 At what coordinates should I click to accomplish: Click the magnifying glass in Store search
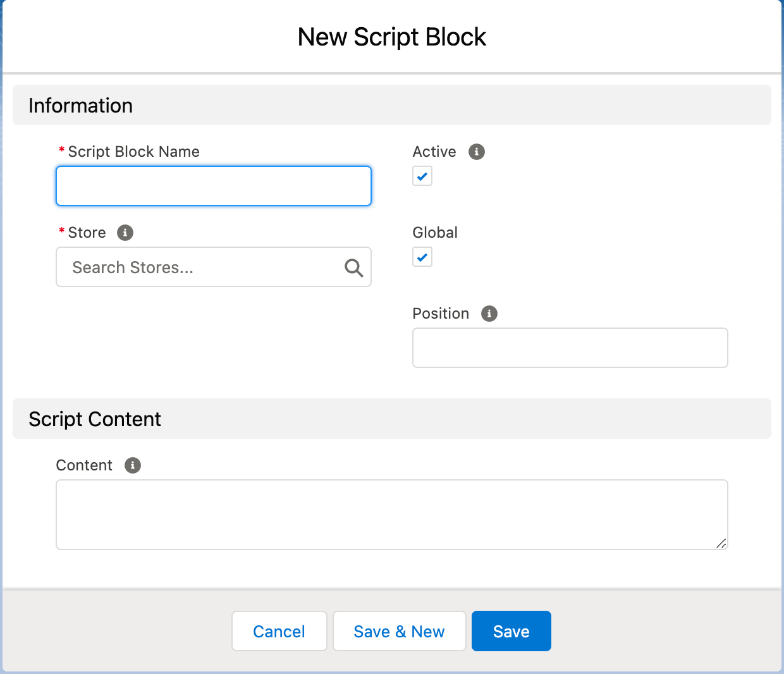(353, 267)
